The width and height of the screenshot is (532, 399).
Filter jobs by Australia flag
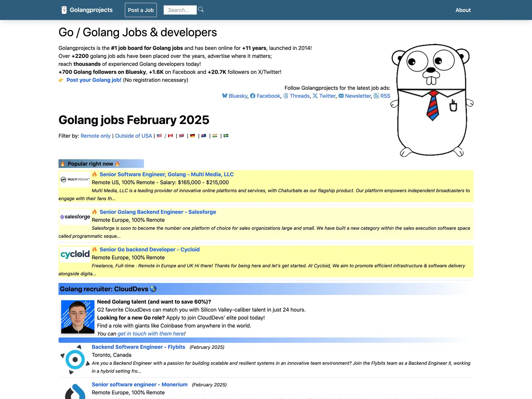click(204, 136)
